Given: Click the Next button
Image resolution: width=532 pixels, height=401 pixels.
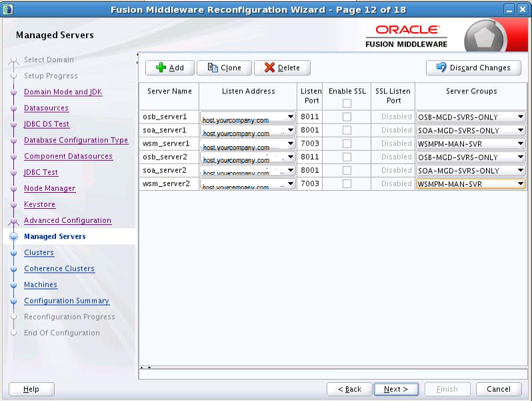Looking at the screenshot, I should tap(396, 389).
